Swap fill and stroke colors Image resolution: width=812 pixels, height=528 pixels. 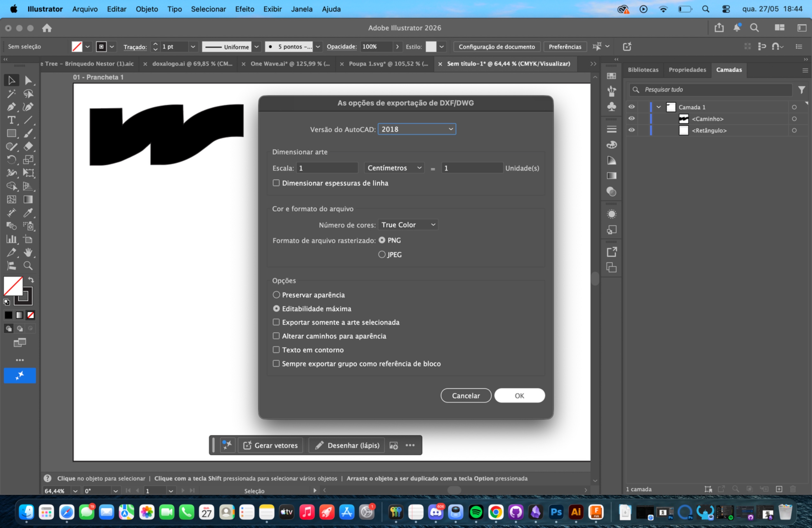pos(31,280)
